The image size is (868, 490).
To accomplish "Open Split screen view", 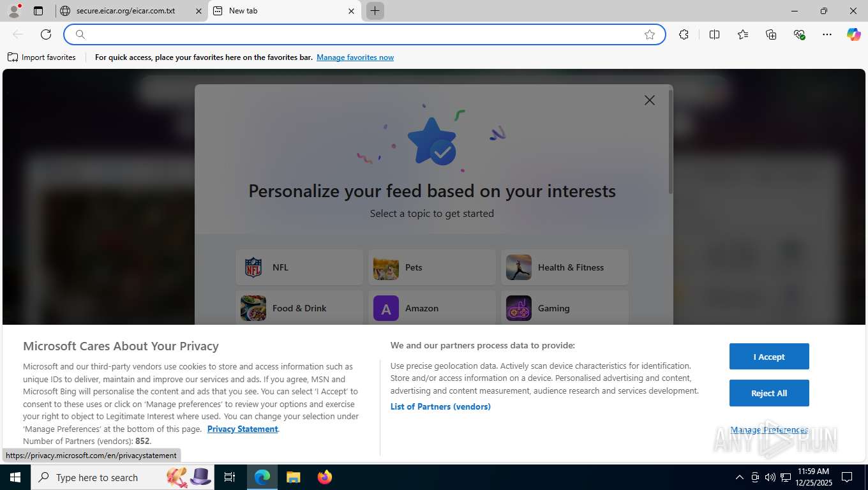I will coord(714,34).
